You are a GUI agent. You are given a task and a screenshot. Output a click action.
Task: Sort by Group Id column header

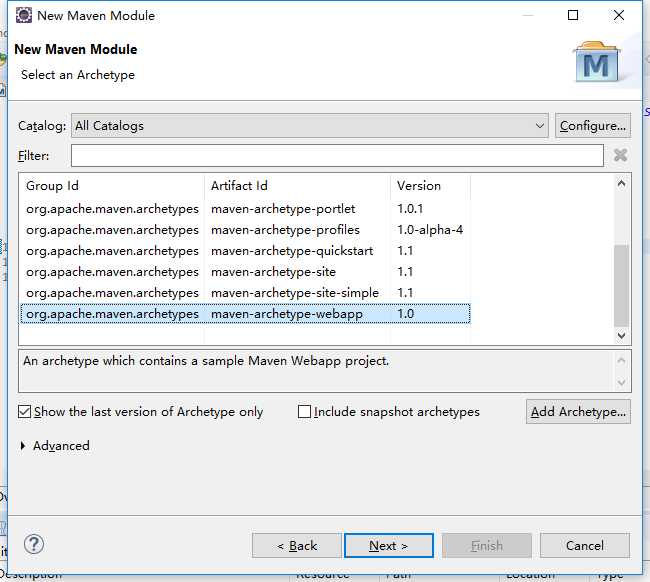point(112,186)
